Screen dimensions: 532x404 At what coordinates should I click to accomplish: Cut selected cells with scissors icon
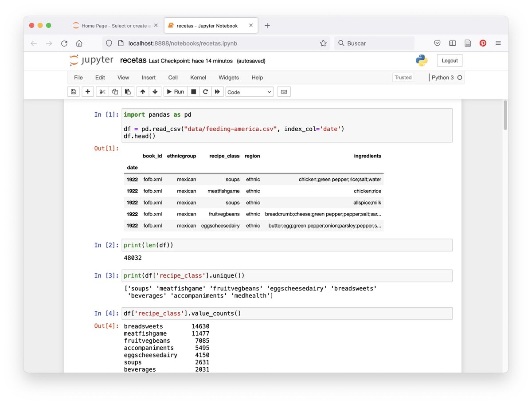tap(102, 92)
